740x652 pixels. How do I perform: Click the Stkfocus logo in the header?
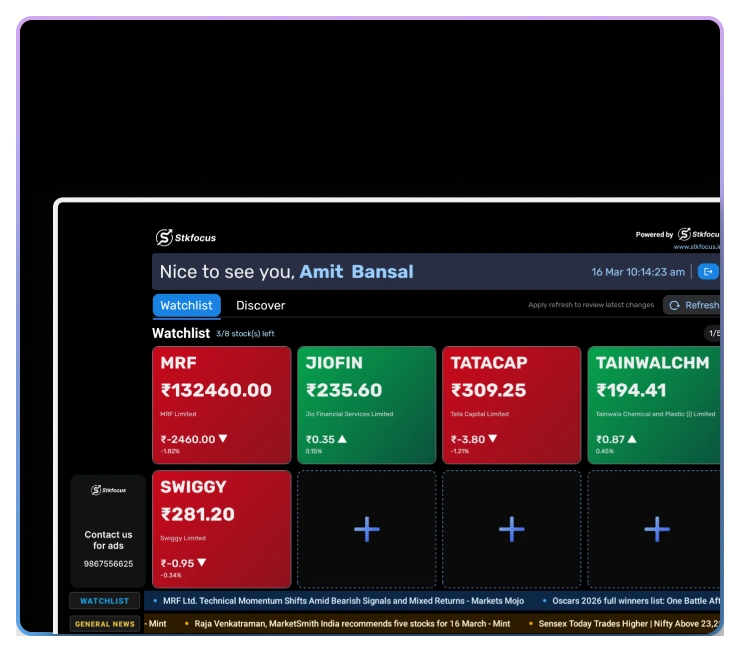186,237
